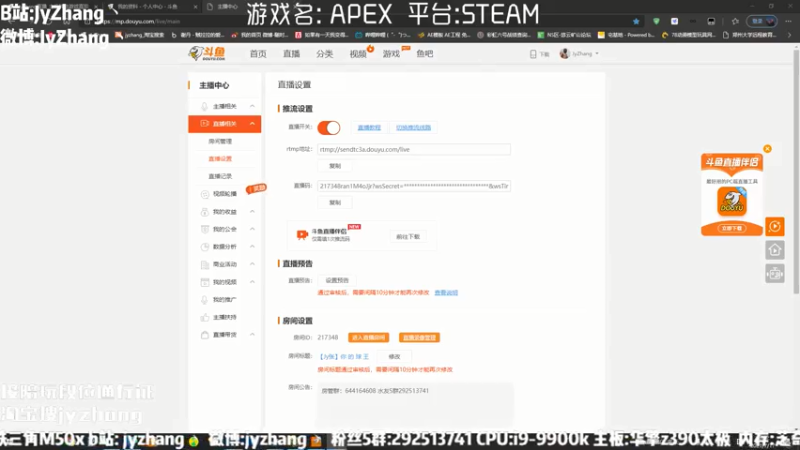Open 首页 in the top navigation

click(258, 54)
